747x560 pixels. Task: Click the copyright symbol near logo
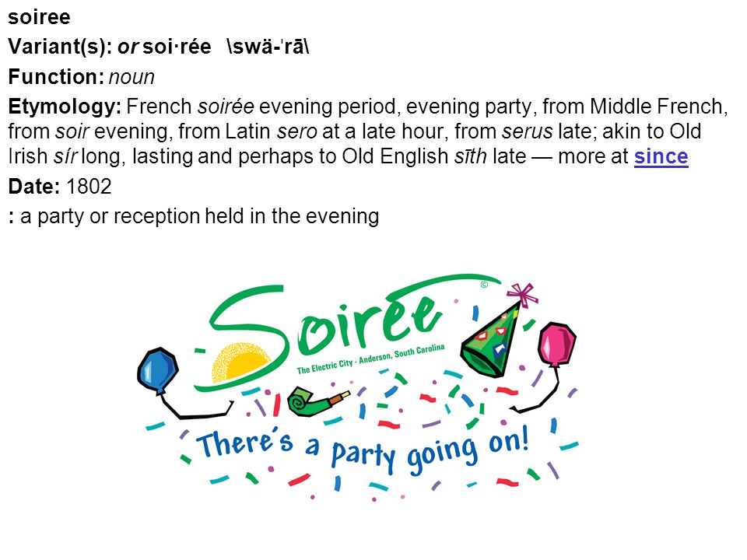tap(484, 285)
